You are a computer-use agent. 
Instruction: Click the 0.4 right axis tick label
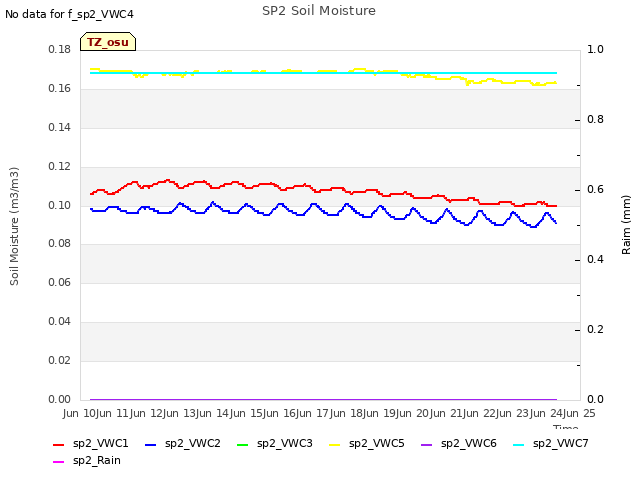[x=596, y=260]
